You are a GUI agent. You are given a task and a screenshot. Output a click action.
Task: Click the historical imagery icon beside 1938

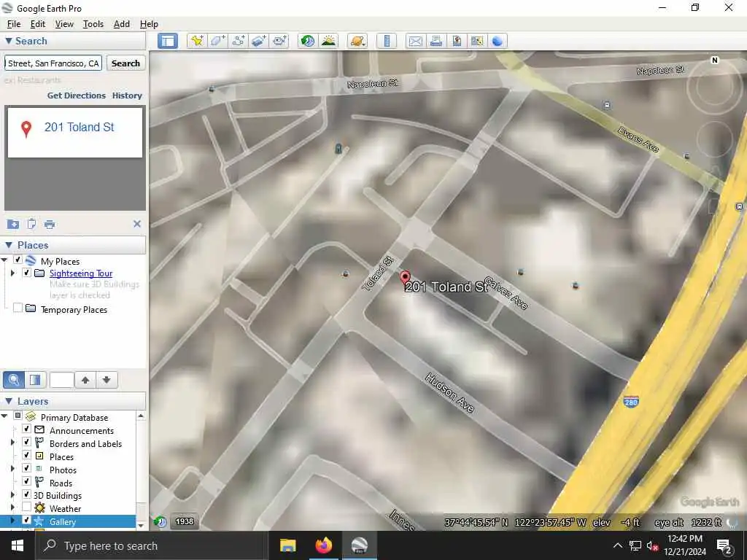(160, 522)
